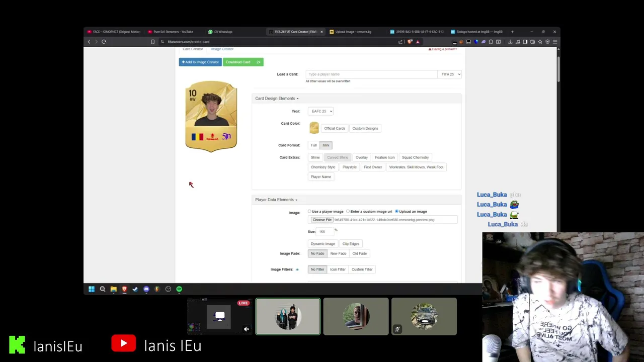The width and height of the screenshot is (644, 362).
Task: Open new browser tab plus button
Action: [512, 32]
